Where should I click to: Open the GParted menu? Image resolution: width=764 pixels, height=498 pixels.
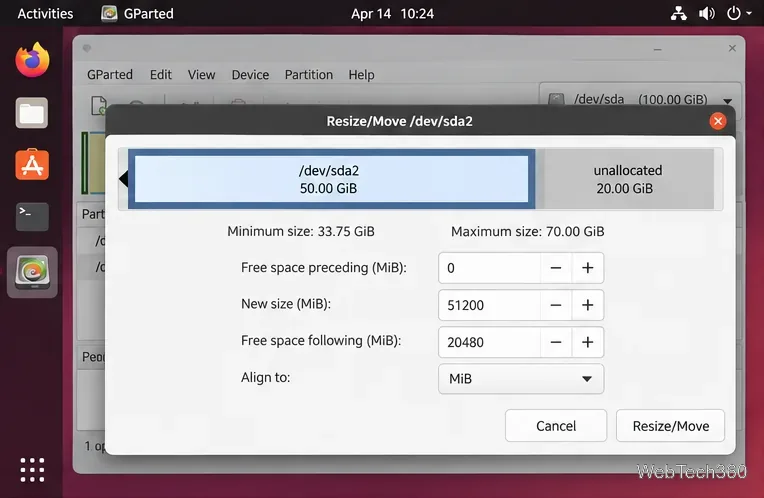click(x=110, y=75)
